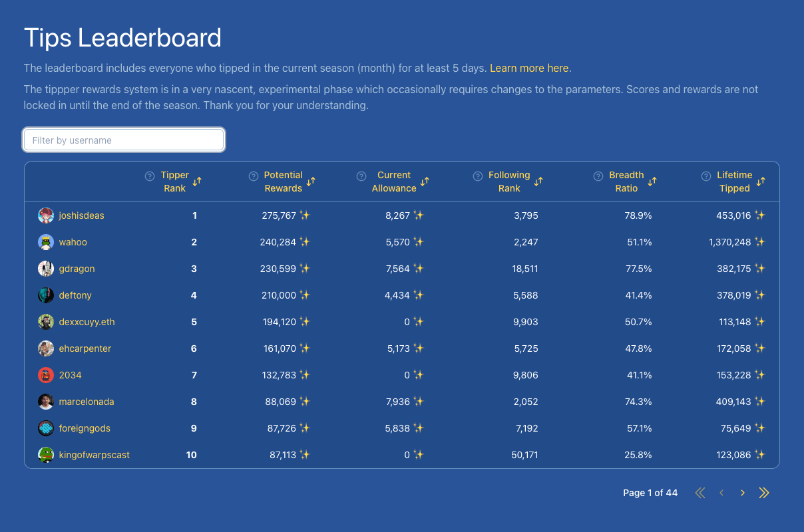Sort by Breadth Ratio arrows
The width and height of the screenshot is (804, 532).
652,182
